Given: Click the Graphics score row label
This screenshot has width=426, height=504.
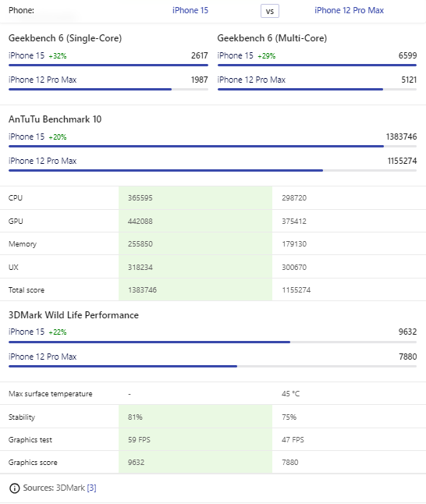Looking at the screenshot, I should pyautogui.click(x=33, y=463).
